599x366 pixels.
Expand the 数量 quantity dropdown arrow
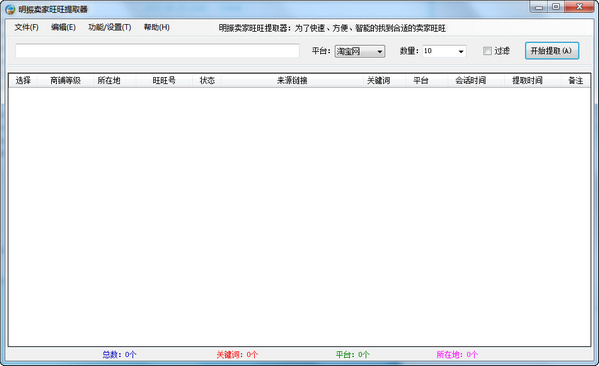pyautogui.click(x=461, y=51)
